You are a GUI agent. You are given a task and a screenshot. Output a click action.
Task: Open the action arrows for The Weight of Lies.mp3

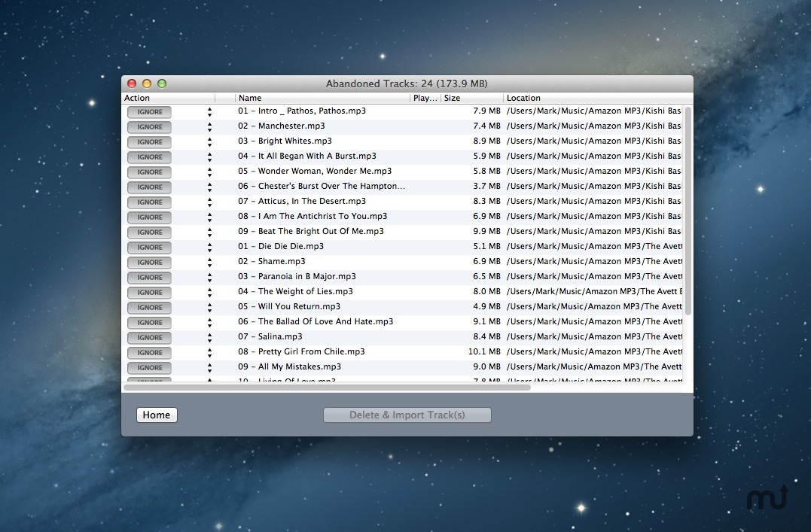[x=209, y=292]
